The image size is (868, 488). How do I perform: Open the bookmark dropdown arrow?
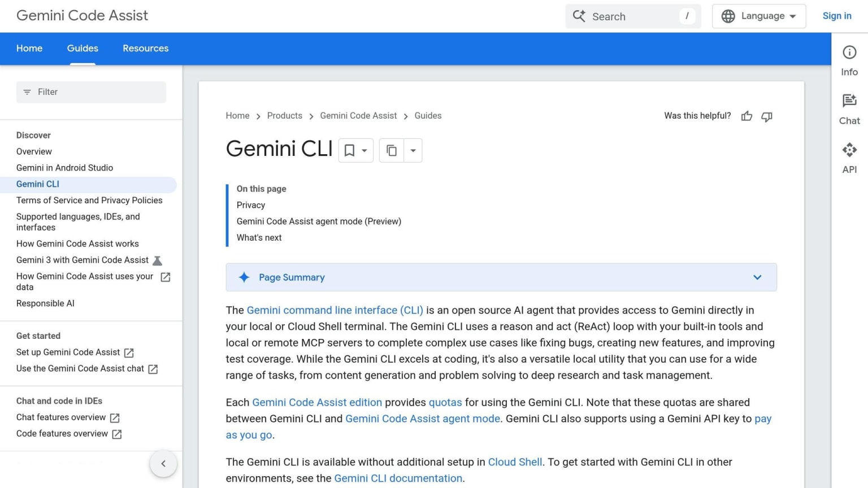coord(364,150)
